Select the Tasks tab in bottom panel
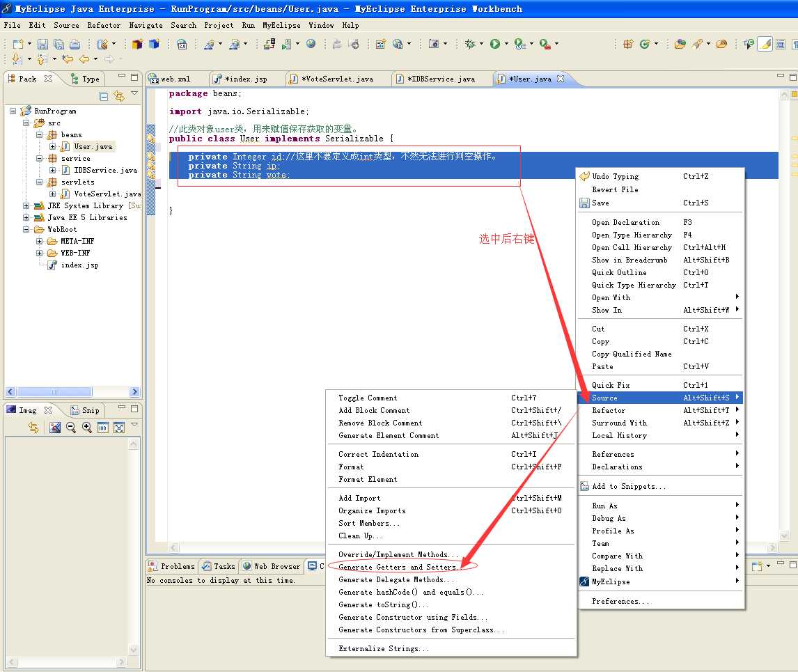Screen dimensions: 798x672 219,566
